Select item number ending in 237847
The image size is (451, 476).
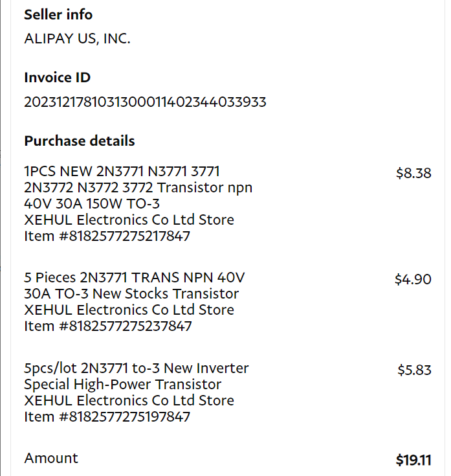(x=107, y=326)
